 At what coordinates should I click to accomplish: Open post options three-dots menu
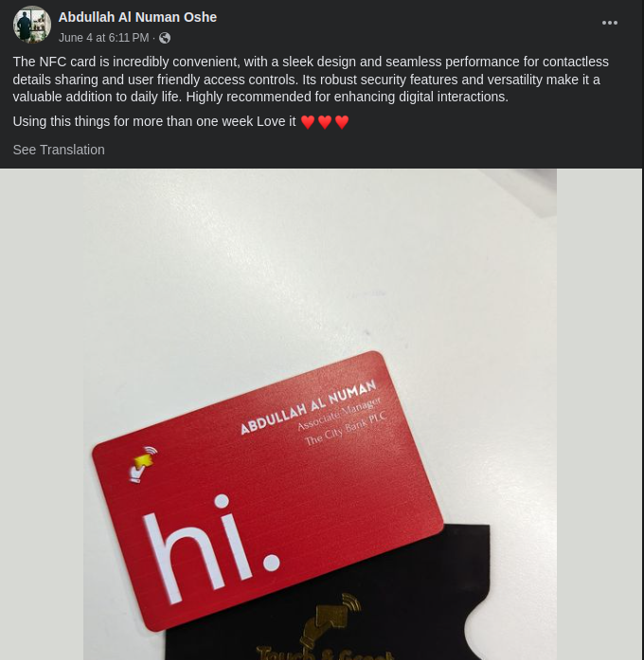(610, 23)
